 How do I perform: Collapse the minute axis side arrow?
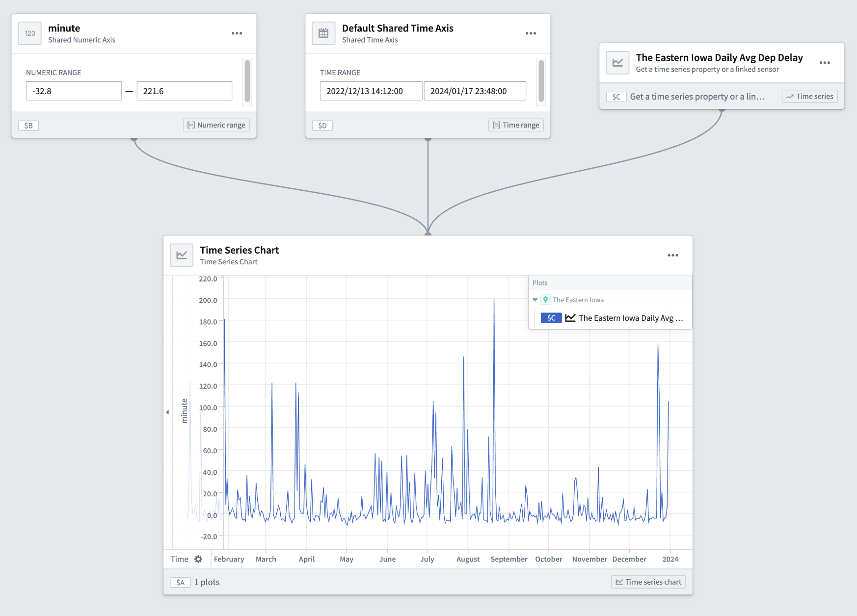[x=167, y=412]
